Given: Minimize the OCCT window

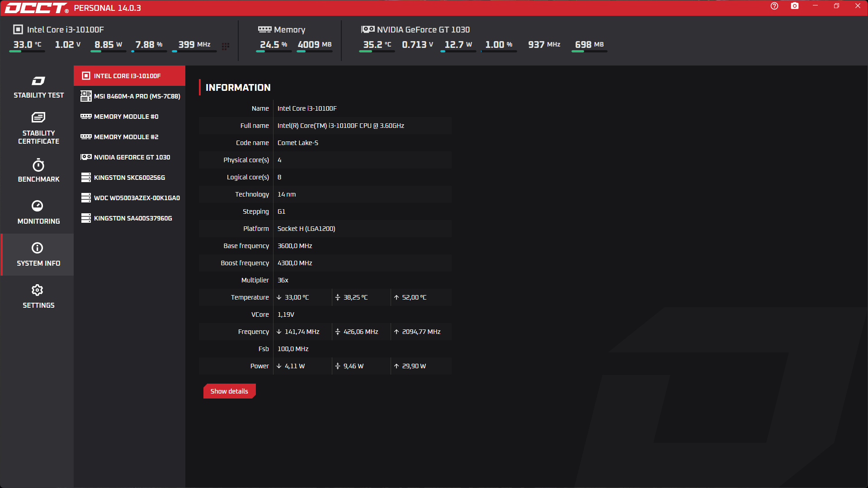Looking at the screenshot, I should point(816,6).
